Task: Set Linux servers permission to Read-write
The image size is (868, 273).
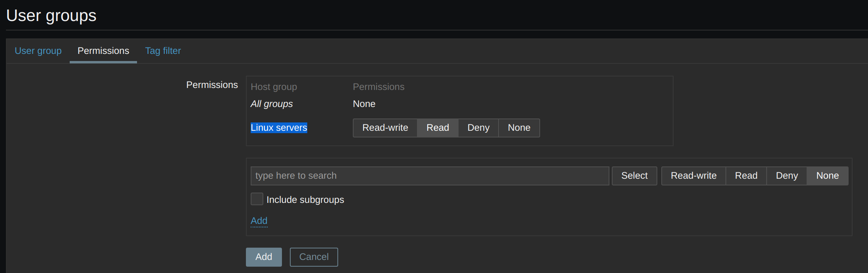Action: pos(385,128)
